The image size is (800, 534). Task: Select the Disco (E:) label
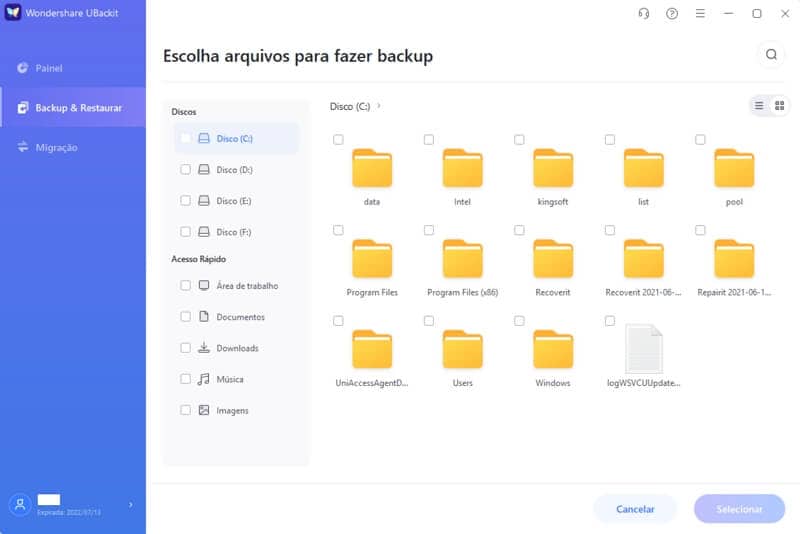pyautogui.click(x=234, y=201)
